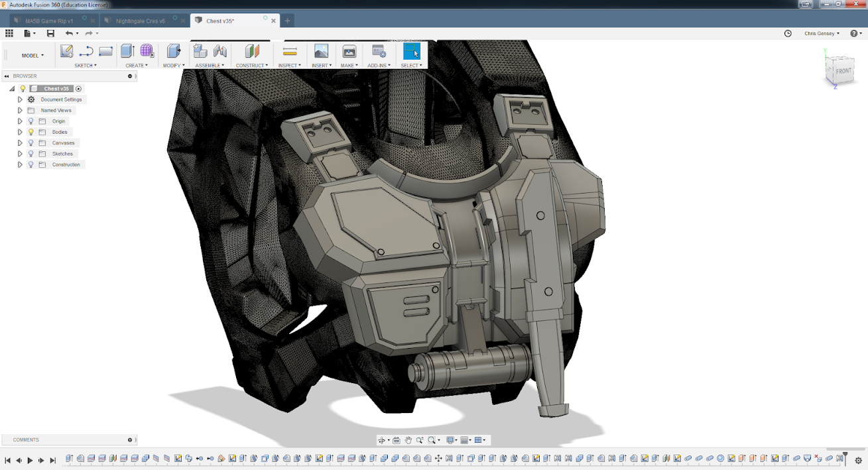868x470 pixels.
Task: Activate the Select tool icon
Action: [x=412, y=51]
